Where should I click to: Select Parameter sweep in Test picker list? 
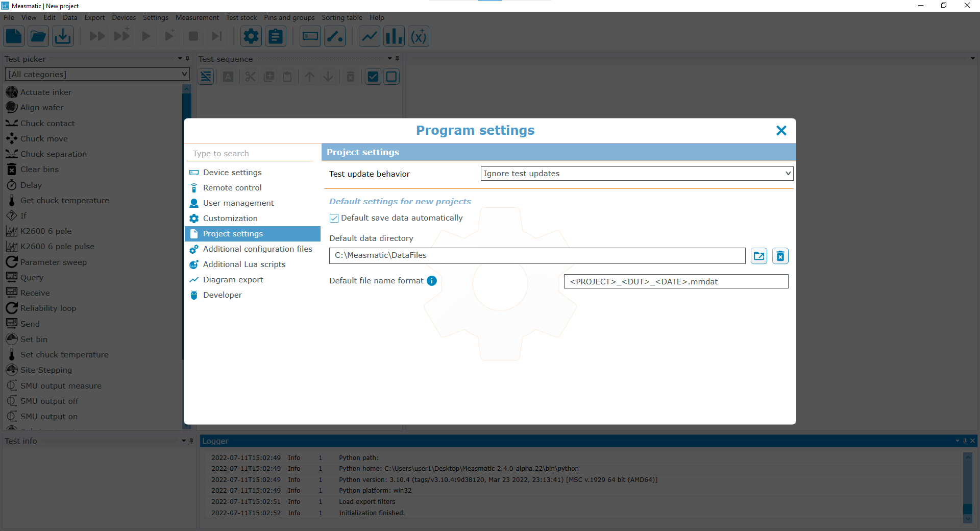click(x=54, y=262)
